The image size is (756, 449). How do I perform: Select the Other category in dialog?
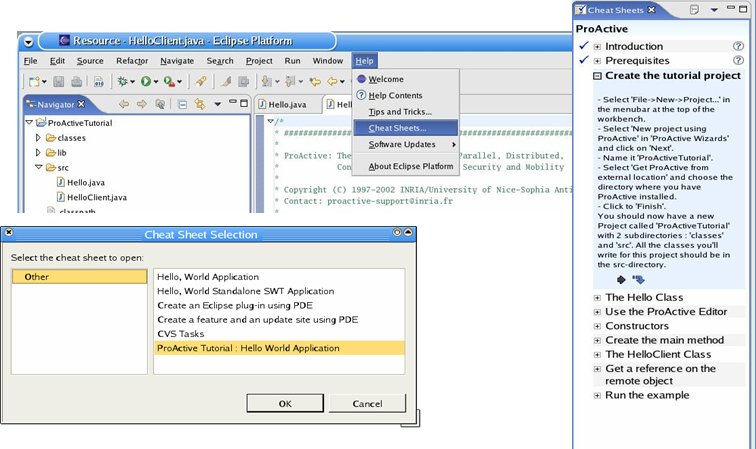point(80,277)
